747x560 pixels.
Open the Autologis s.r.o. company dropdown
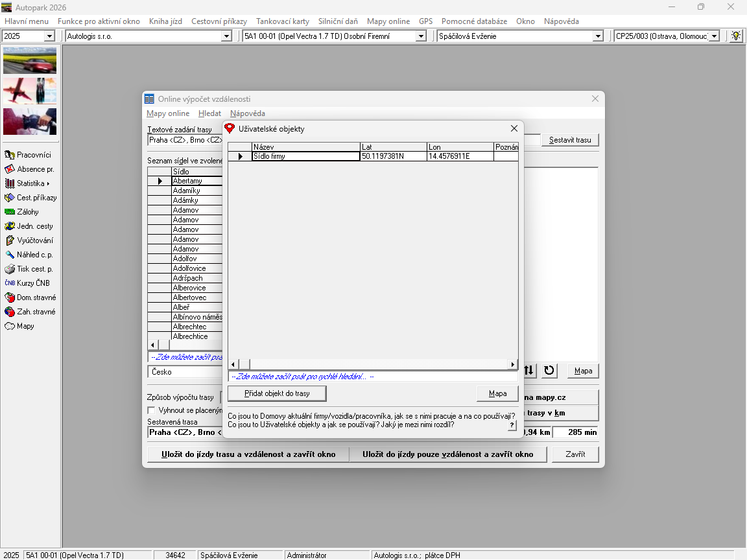click(226, 36)
